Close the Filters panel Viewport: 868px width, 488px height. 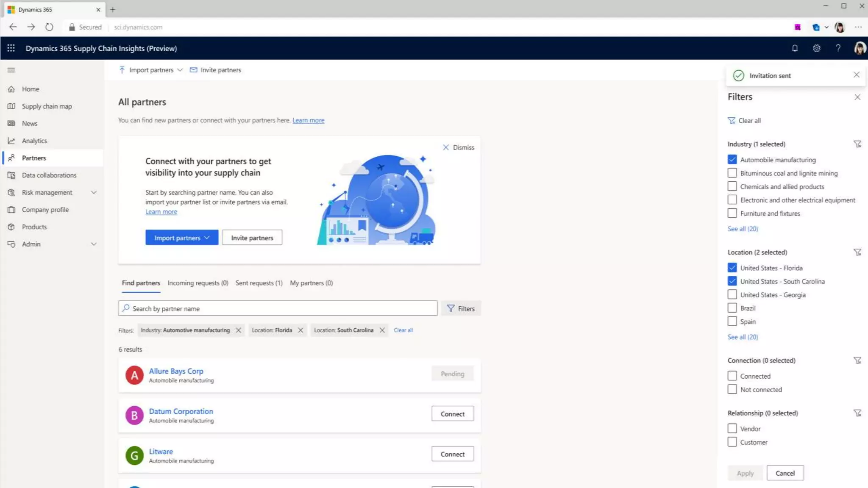click(x=857, y=97)
